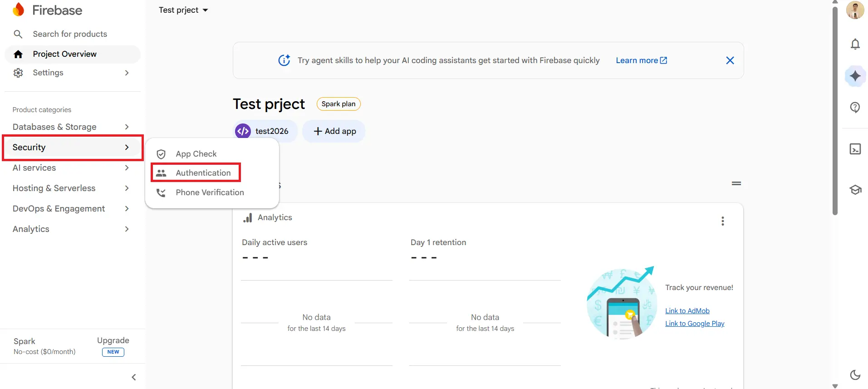Click the home icon in sidebar
The image size is (868, 389).
click(x=18, y=54)
